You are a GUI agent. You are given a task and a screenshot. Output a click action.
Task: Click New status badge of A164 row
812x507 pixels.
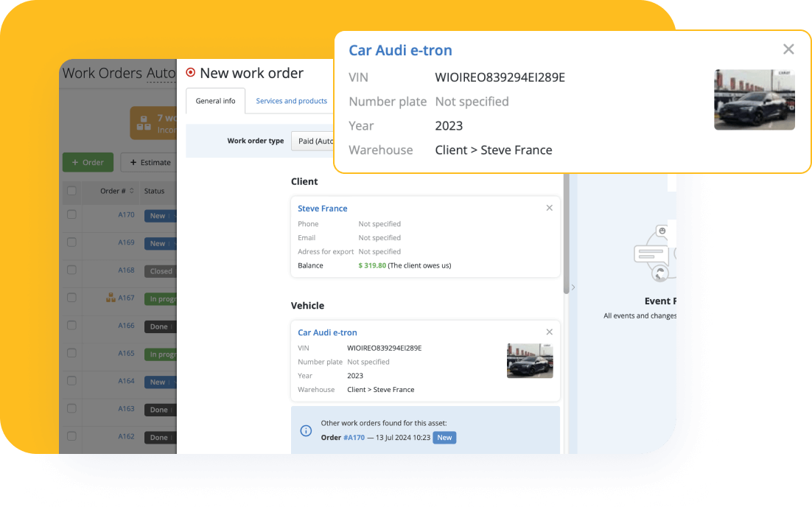[x=161, y=382]
